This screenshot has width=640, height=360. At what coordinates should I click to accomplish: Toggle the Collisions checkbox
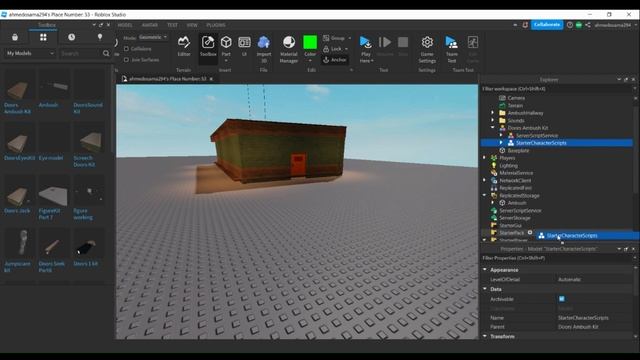click(126, 49)
